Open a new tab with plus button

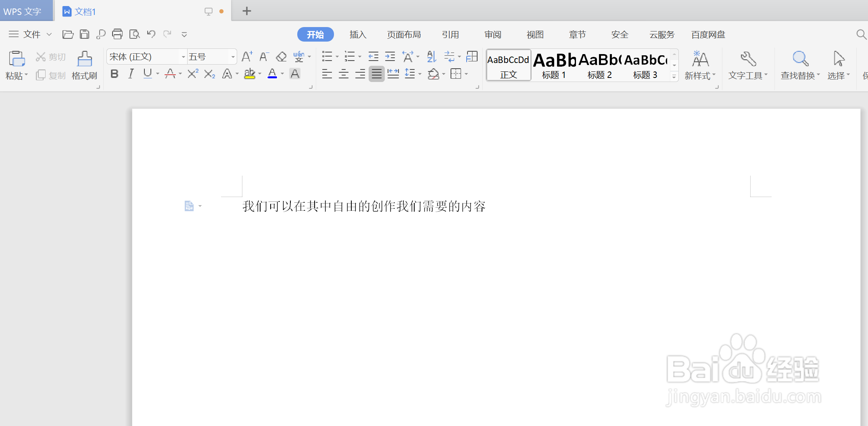(247, 11)
